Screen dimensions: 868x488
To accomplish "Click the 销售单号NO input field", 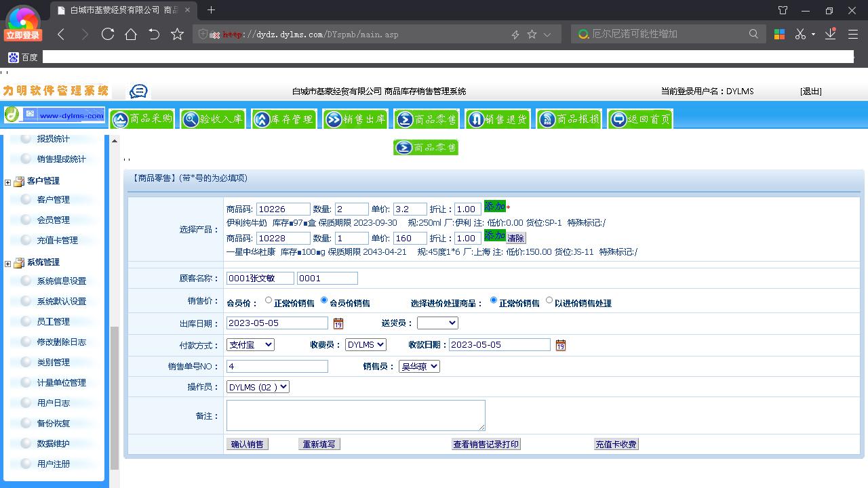I will (x=277, y=367).
